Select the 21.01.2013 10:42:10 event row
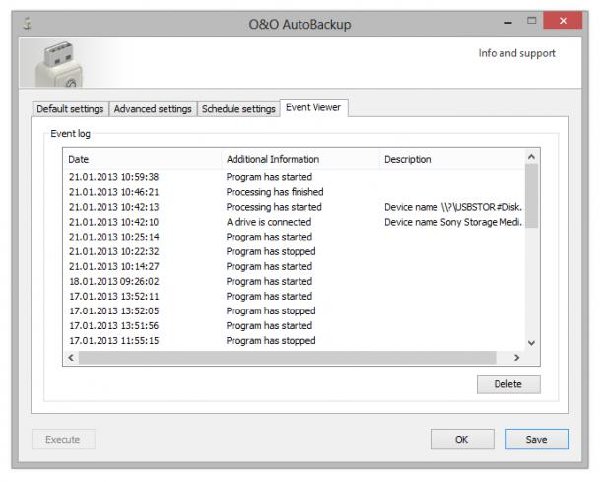 pyautogui.click(x=294, y=222)
